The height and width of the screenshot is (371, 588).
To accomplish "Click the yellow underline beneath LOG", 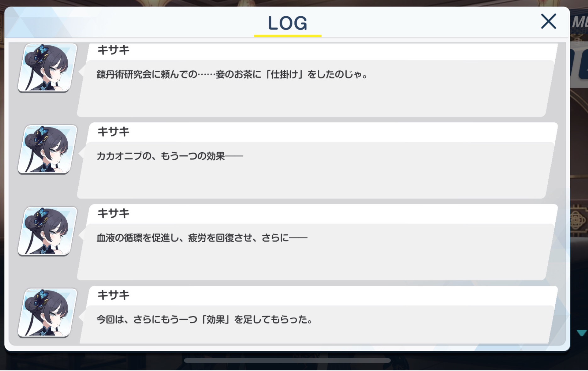I will [x=288, y=36].
